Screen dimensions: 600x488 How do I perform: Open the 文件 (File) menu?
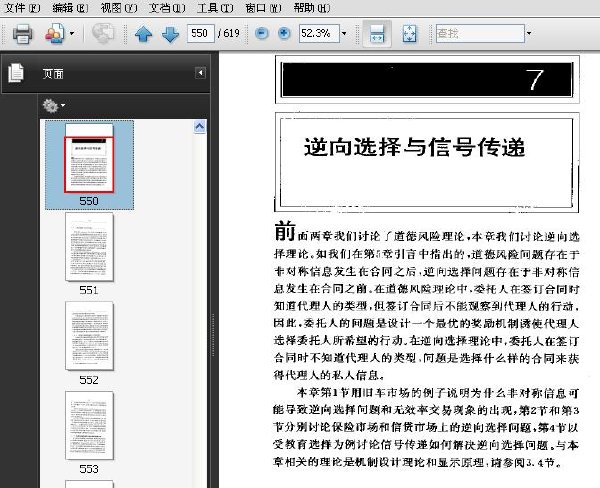(x=22, y=8)
